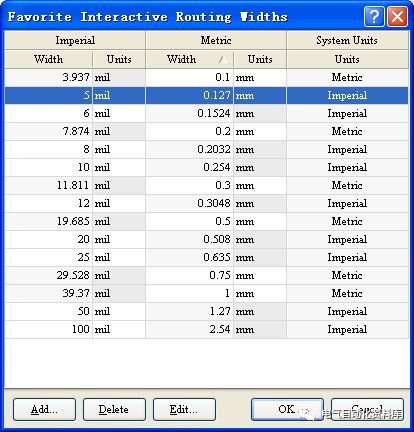
Task: Select the 1 mm width cell
Action: (189, 293)
